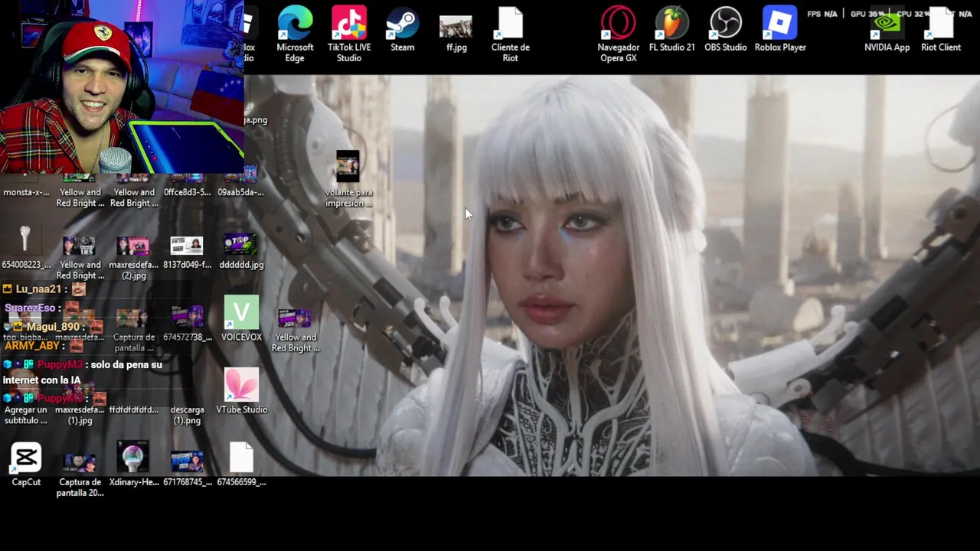Viewport: 980px width, 551px height.
Task: Select the 0ffce8d3-5... file
Action: (187, 186)
